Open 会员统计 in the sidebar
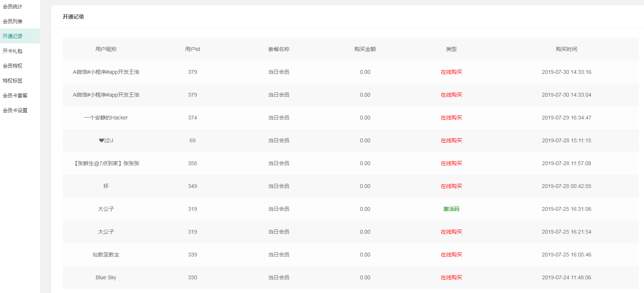The image size is (644, 293). pyautogui.click(x=13, y=6)
